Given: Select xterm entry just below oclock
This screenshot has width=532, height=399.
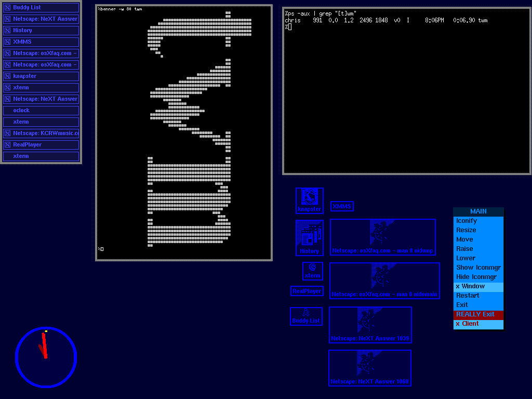Looking at the screenshot, I should pos(41,122).
